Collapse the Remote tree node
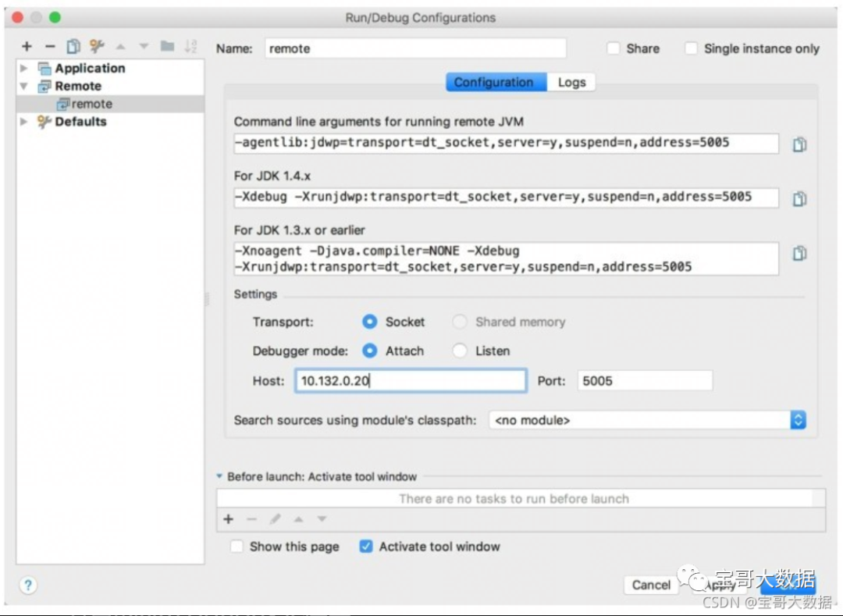843x616 pixels. click(23, 86)
